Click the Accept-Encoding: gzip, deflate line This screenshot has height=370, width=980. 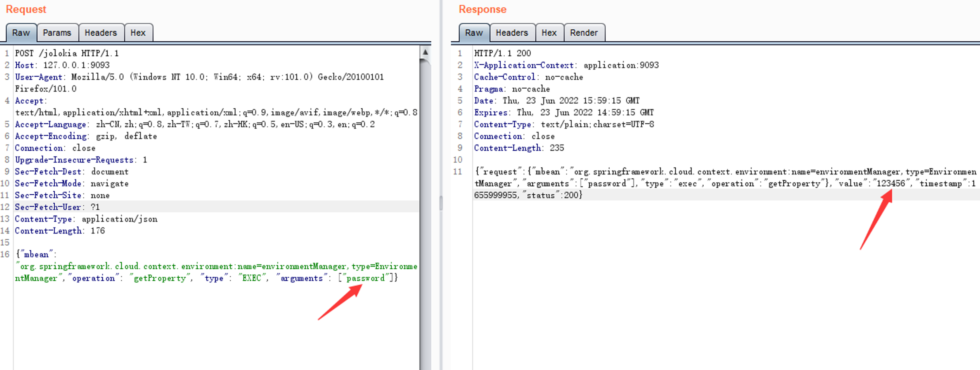coord(86,136)
